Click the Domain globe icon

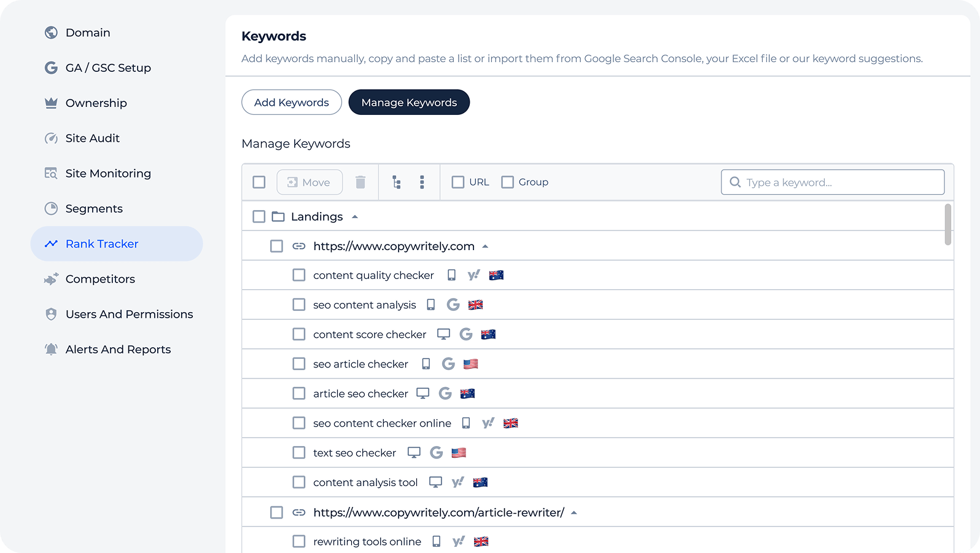pos(51,33)
